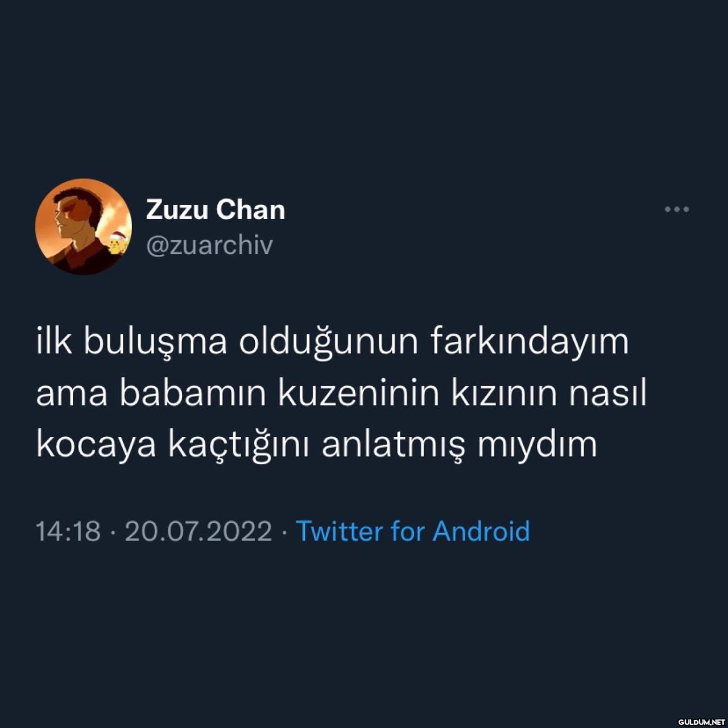Click the tweet line starting 'ilk buluşma'
The width and height of the screenshot is (728, 728).
point(333,342)
